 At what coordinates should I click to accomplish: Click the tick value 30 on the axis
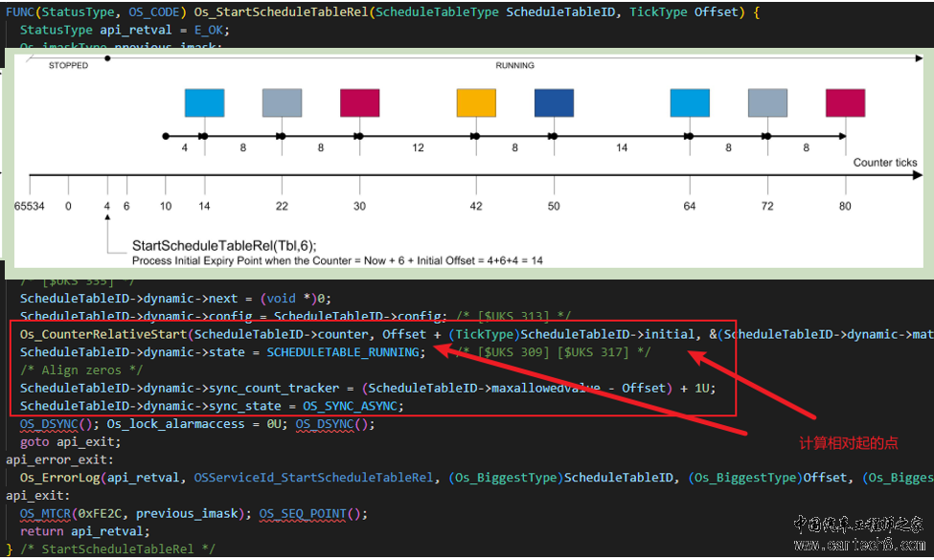[x=360, y=206]
